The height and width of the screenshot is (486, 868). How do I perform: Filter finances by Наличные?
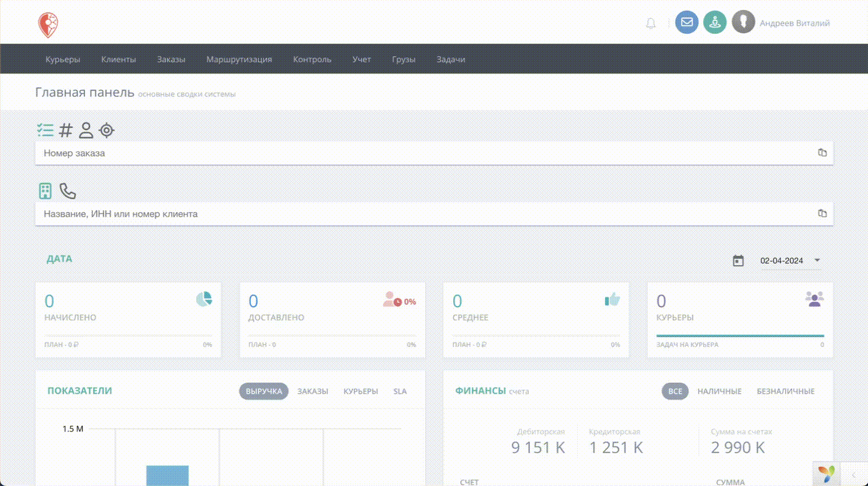[719, 391]
